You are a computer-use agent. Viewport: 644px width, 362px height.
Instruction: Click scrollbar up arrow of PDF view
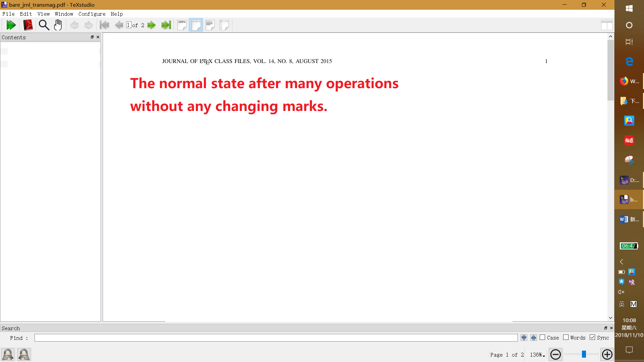pyautogui.click(x=610, y=36)
